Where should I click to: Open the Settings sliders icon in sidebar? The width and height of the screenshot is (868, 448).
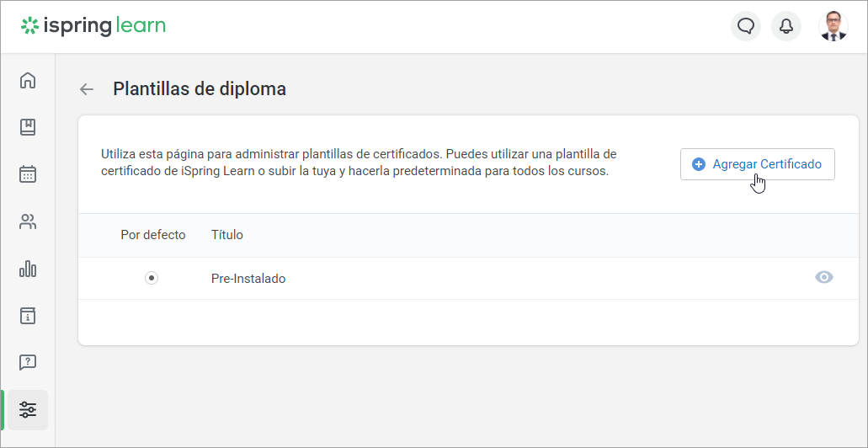pos(28,410)
